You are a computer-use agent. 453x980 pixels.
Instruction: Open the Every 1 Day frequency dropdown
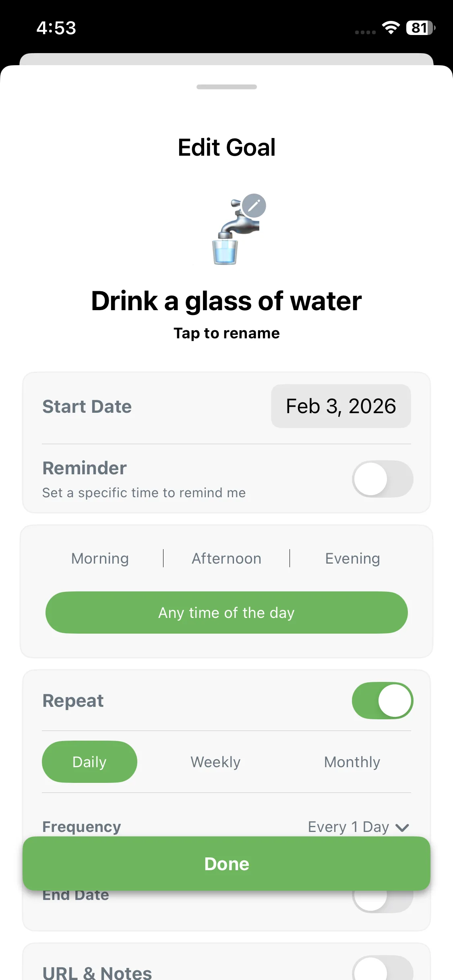(x=348, y=827)
